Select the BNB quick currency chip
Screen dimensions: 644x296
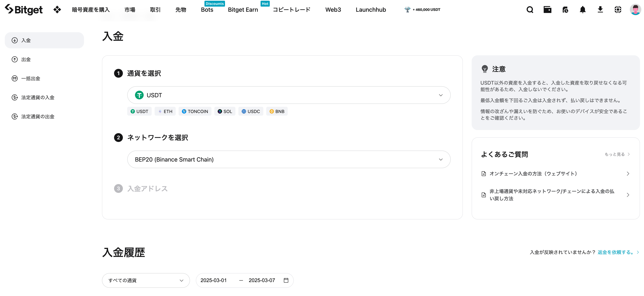click(x=277, y=111)
